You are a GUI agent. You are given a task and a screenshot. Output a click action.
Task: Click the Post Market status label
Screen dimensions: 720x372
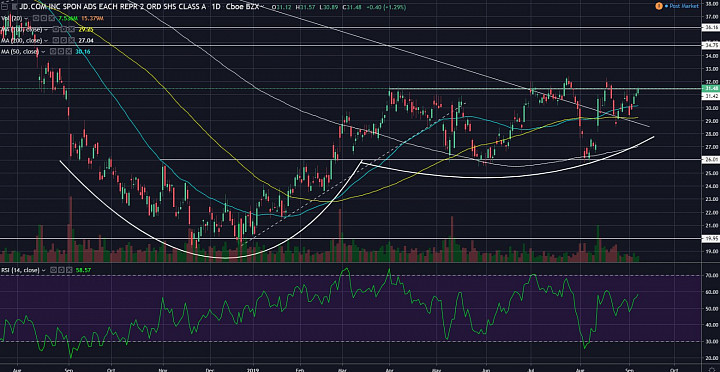pos(685,6)
